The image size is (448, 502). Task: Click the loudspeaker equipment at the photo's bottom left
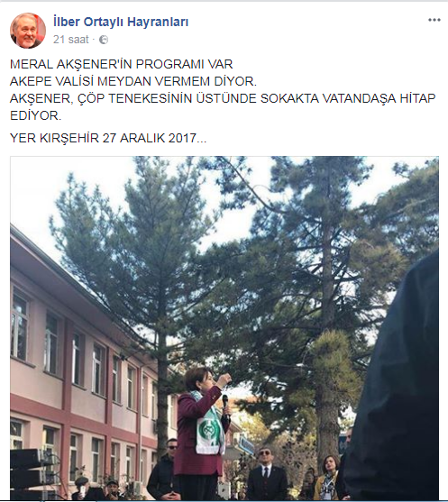click(32, 474)
